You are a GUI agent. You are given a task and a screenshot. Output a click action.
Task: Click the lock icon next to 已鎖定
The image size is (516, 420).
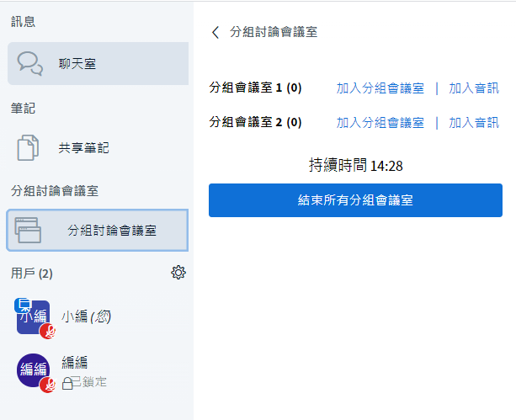(x=67, y=384)
